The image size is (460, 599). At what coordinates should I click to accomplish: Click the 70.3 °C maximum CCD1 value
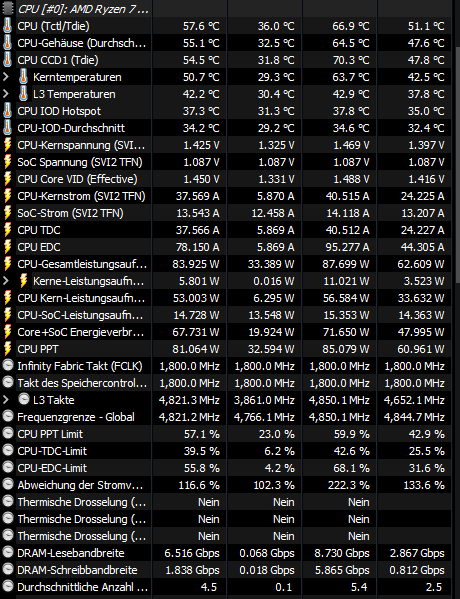coord(351,60)
